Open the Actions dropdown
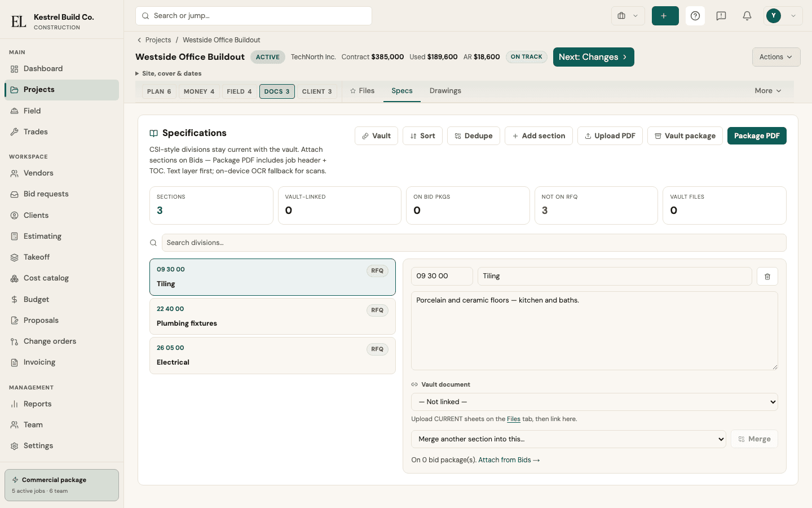Image resolution: width=812 pixels, height=508 pixels. pos(776,57)
